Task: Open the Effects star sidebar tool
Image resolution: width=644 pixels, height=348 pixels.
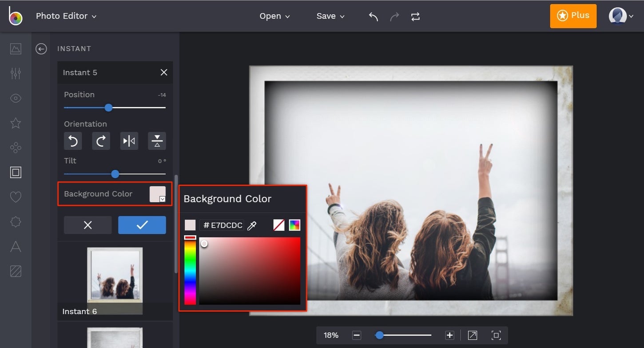Action: (16, 123)
